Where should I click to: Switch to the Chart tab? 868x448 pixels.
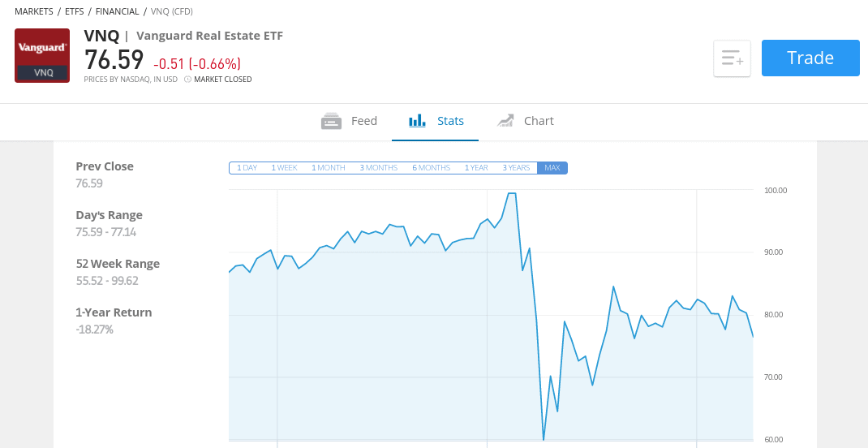coord(525,121)
